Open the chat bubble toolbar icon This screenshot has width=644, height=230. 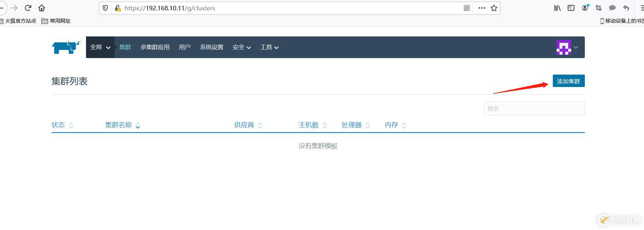coord(612,8)
